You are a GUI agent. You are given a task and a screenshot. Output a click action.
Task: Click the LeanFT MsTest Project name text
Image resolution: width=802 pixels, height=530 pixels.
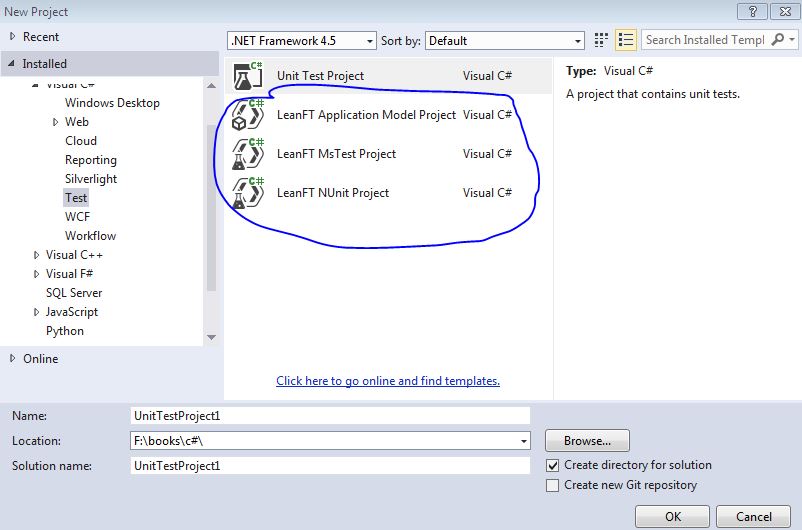(x=336, y=154)
